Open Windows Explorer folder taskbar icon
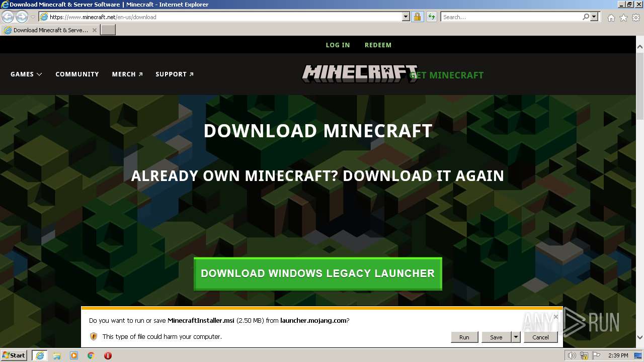This screenshot has width=644, height=362. pos(57,355)
